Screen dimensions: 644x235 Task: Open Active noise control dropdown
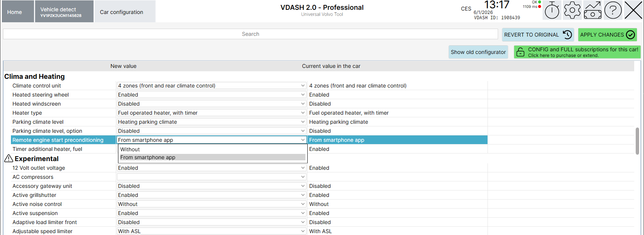point(211,204)
